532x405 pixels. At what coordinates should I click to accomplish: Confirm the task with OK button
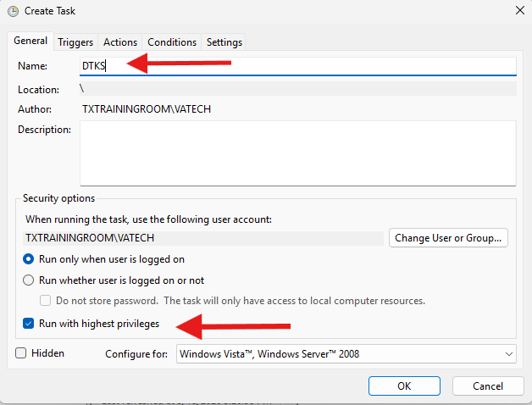pyautogui.click(x=404, y=386)
